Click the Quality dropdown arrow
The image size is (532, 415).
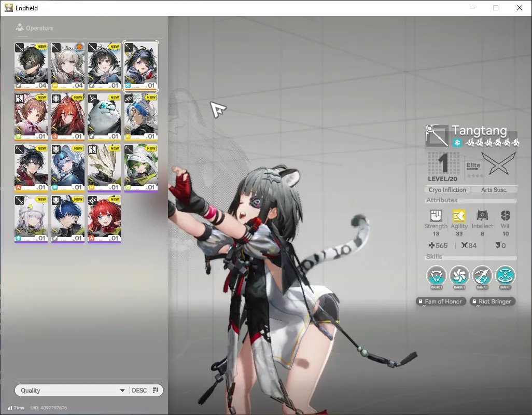coord(122,391)
